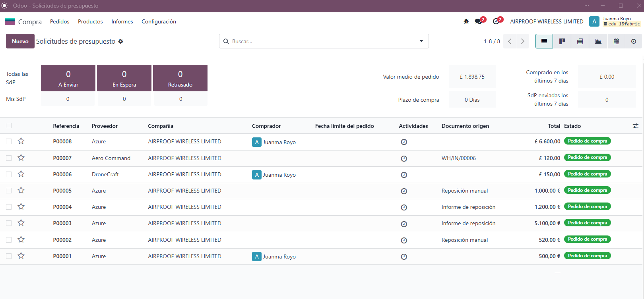Star the P00008 order as favorite
The height and width of the screenshot is (299, 644).
(21, 141)
